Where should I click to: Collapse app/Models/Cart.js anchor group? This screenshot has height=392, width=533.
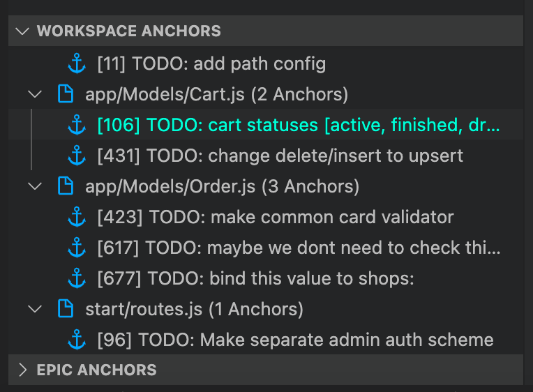[x=33, y=94]
